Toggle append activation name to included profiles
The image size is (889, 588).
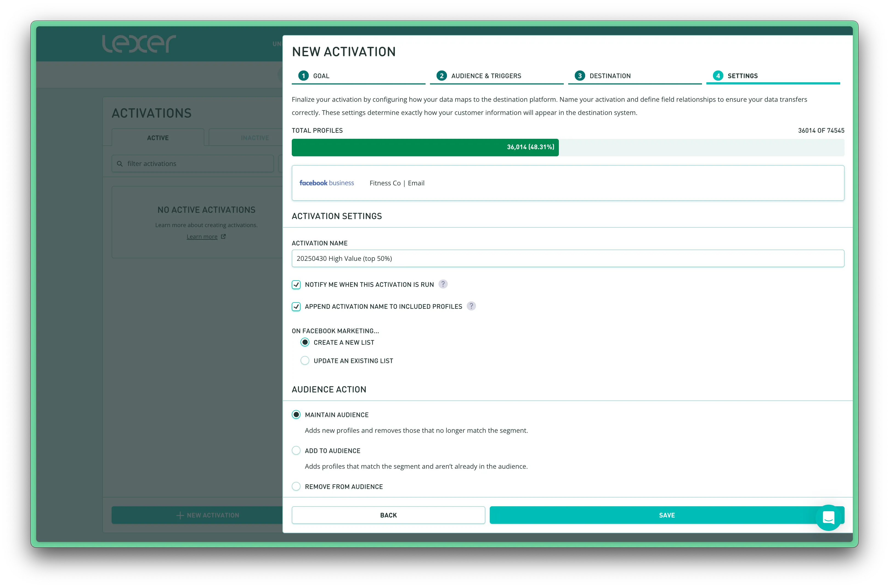(x=296, y=307)
